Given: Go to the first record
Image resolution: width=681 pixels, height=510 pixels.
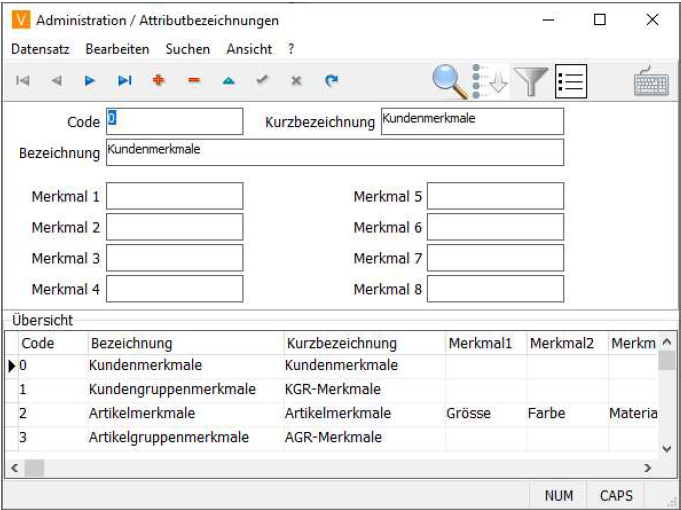Looking at the screenshot, I should (x=23, y=80).
